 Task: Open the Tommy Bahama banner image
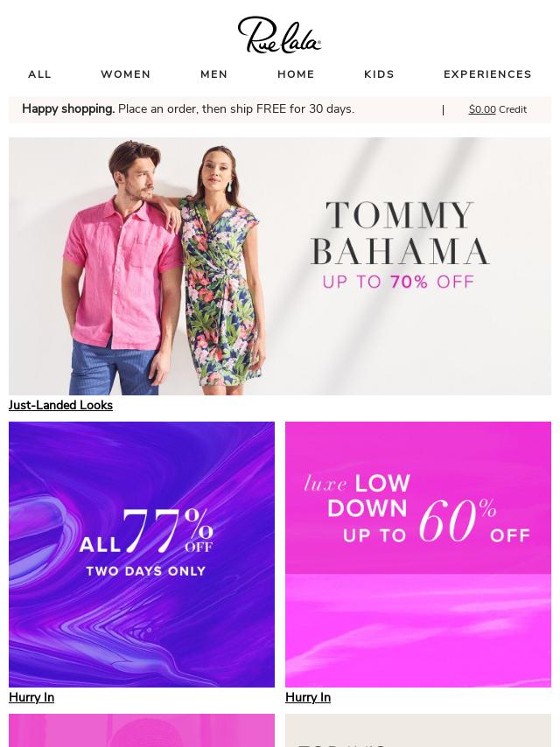(x=280, y=266)
